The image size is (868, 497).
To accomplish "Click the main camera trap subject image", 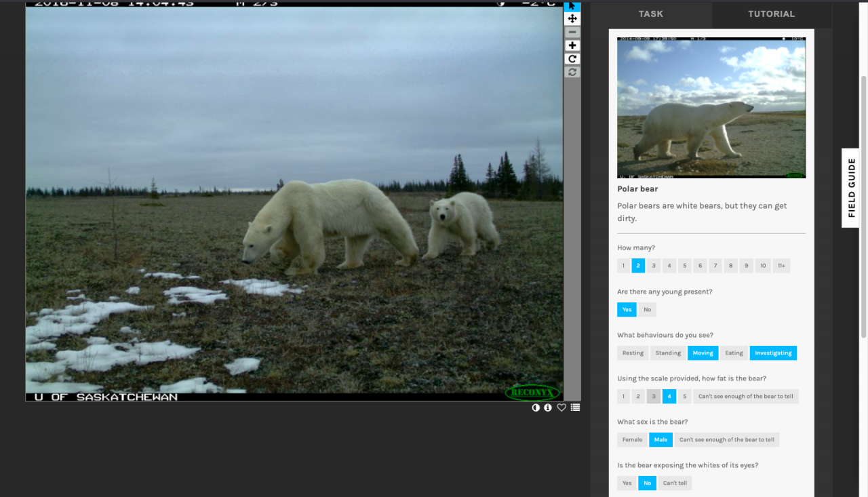I will point(294,202).
